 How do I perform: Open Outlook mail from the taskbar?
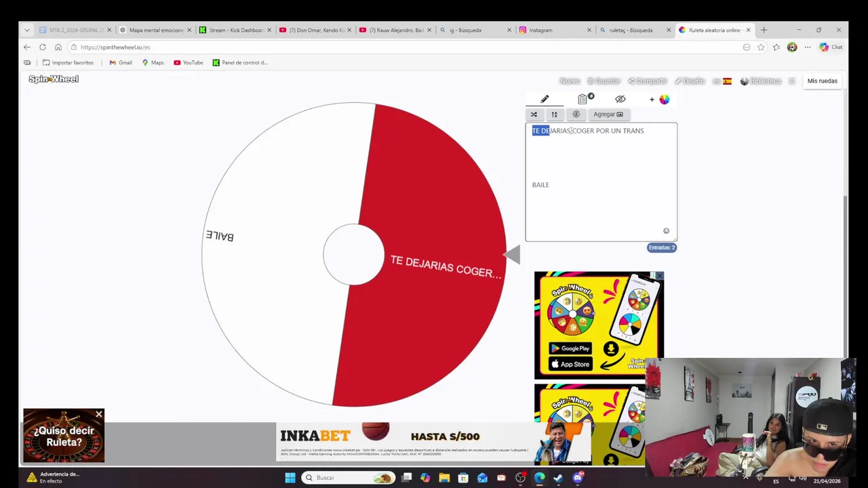pos(482,478)
